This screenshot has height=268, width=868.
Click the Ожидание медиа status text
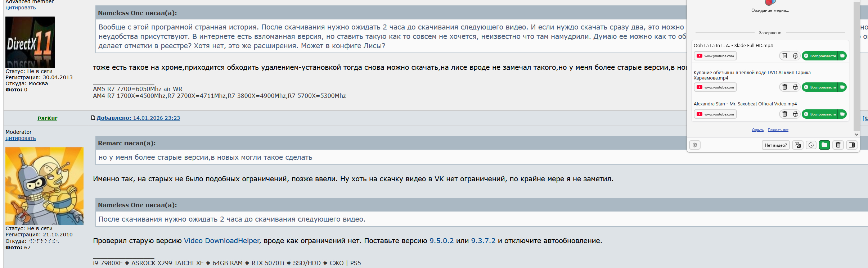click(x=770, y=10)
